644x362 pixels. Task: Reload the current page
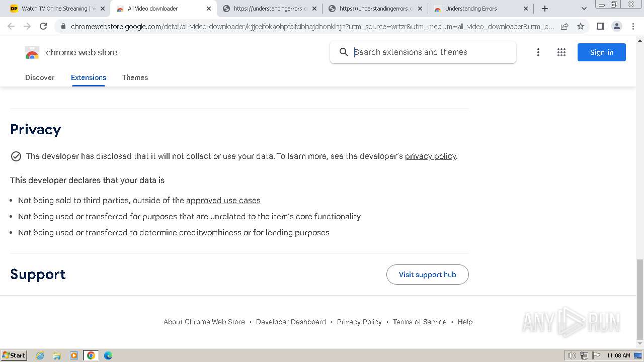pyautogui.click(x=43, y=26)
